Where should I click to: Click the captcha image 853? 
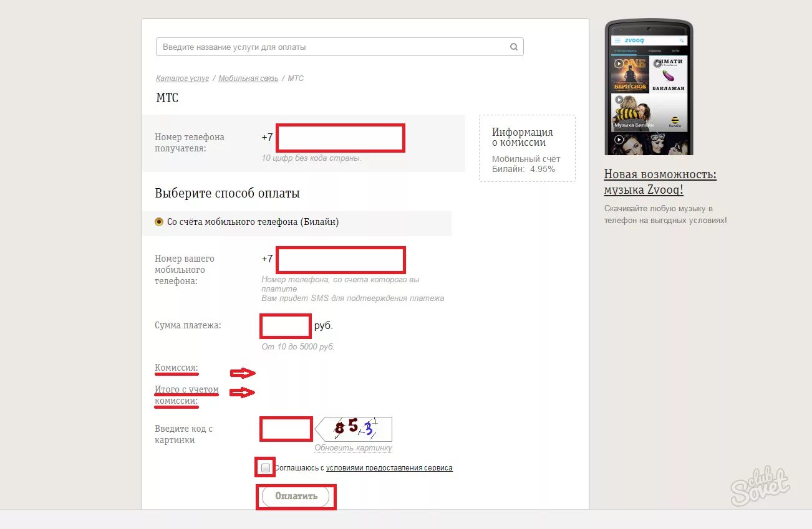(354, 429)
